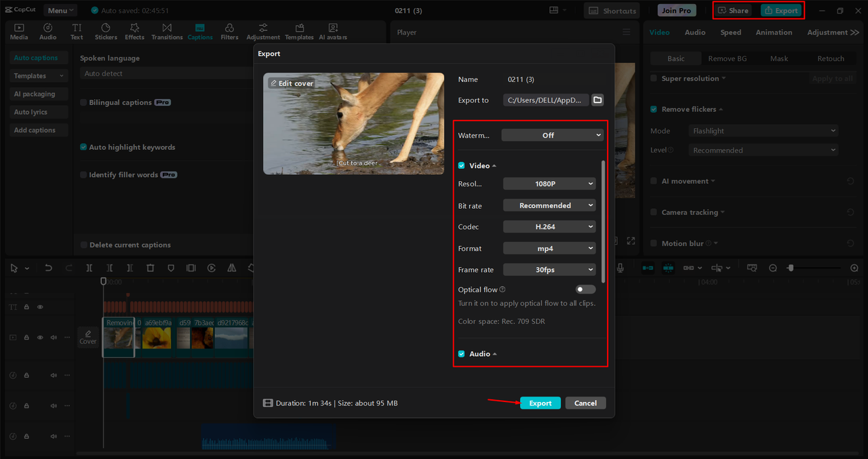Image resolution: width=868 pixels, height=459 pixels.
Task: Open the Menu dropdown in title bar
Action: [60, 10]
